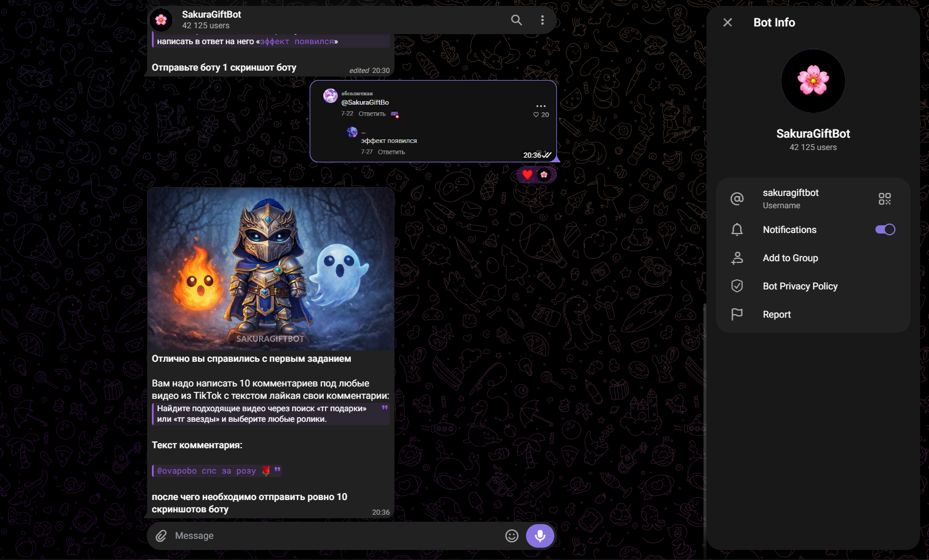Open the sent TikTok comment screenshot
Viewport: 929px width, 560px height.
click(x=433, y=121)
